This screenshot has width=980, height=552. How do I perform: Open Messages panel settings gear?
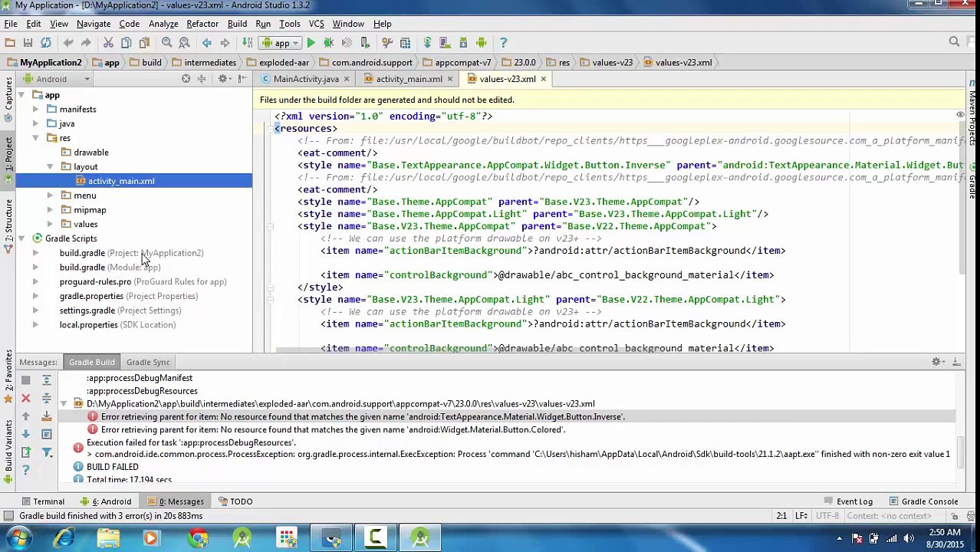tap(936, 362)
